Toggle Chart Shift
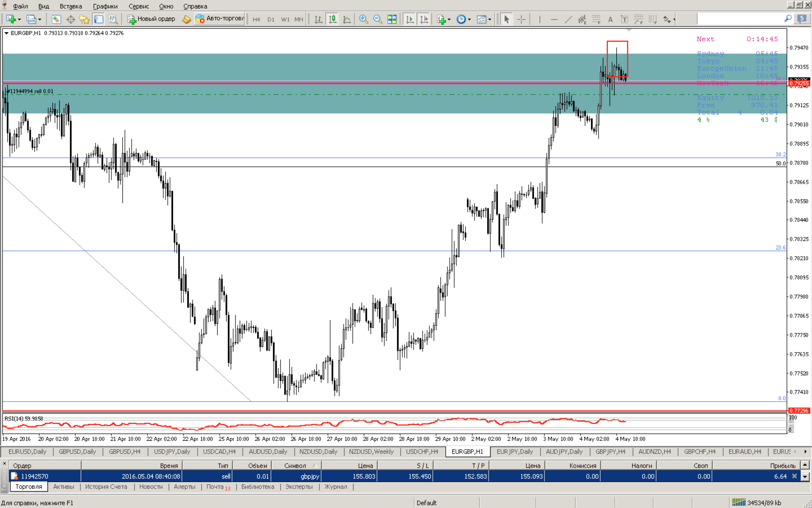 click(424, 19)
